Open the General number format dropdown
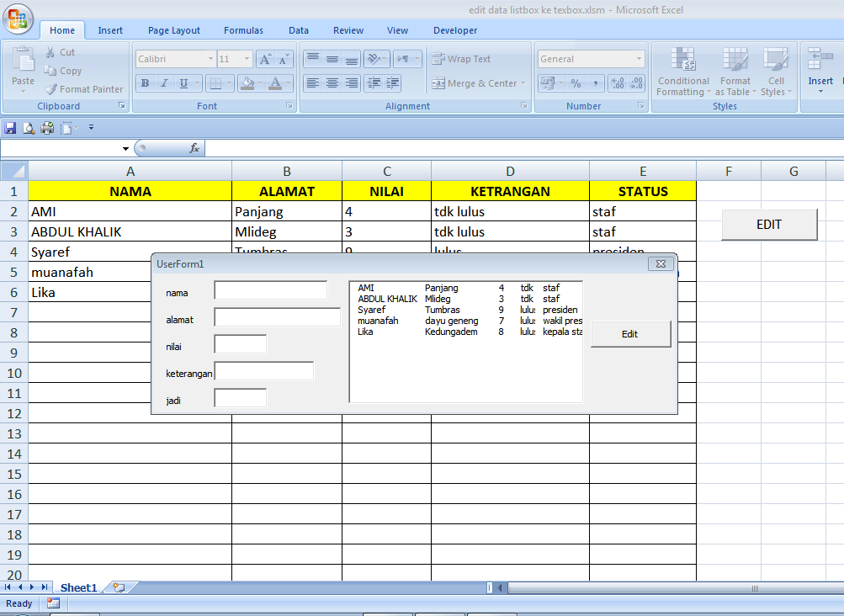This screenshot has width=844, height=616. click(x=638, y=58)
